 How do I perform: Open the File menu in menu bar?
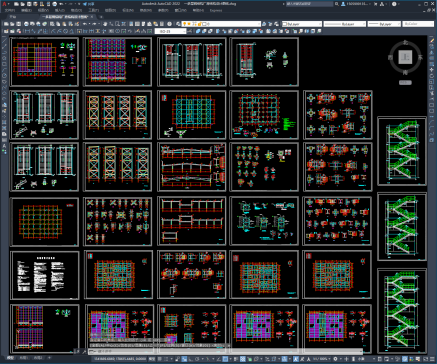point(10,10)
